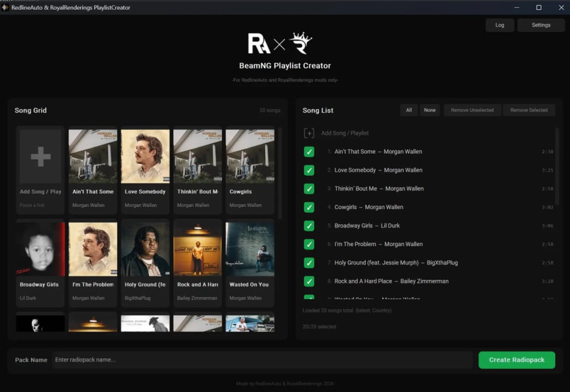Click the Song Grid heading
The image size is (570, 392).
click(x=31, y=110)
